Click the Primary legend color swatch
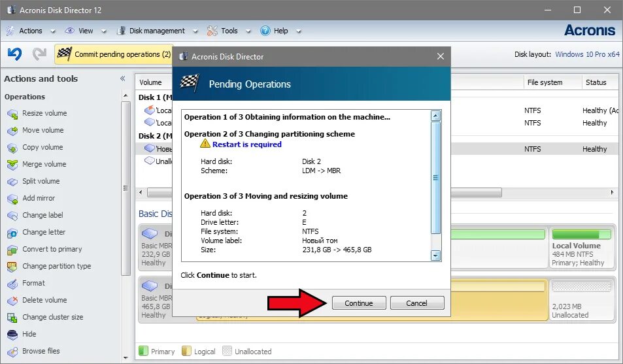This screenshot has width=623, height=364. [143, 351]
